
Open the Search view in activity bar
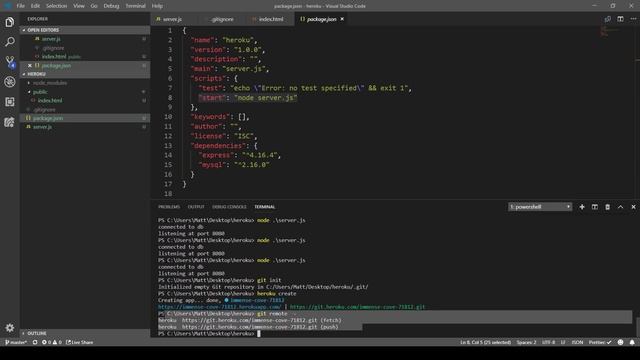[10, 42]
